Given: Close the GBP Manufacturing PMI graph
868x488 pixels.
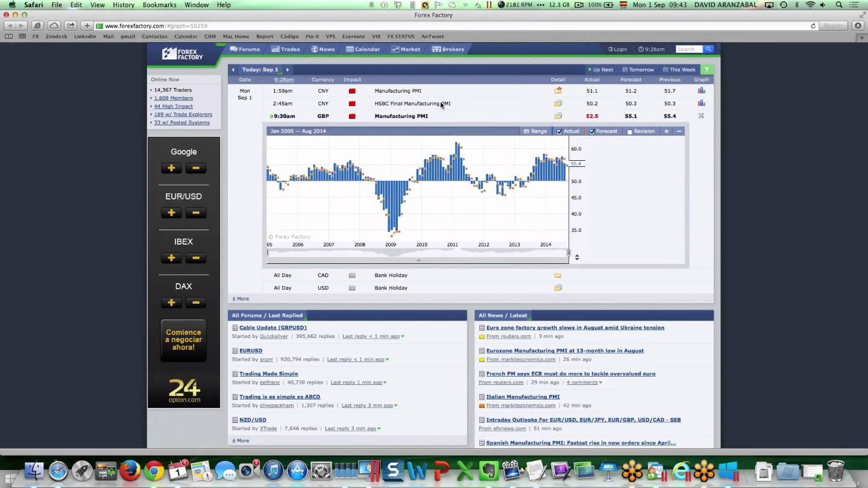Looking at the screenshot, I should coord(701,116).
